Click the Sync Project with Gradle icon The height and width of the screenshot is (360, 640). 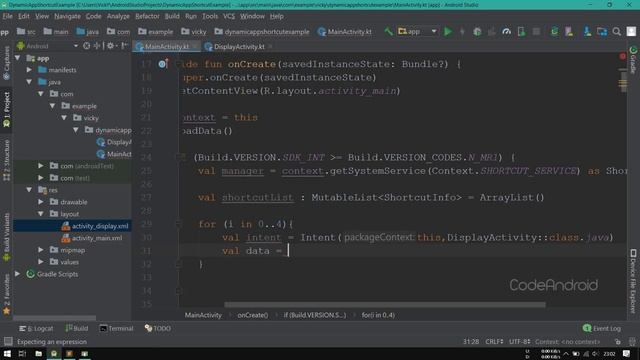tap(554, 31)
